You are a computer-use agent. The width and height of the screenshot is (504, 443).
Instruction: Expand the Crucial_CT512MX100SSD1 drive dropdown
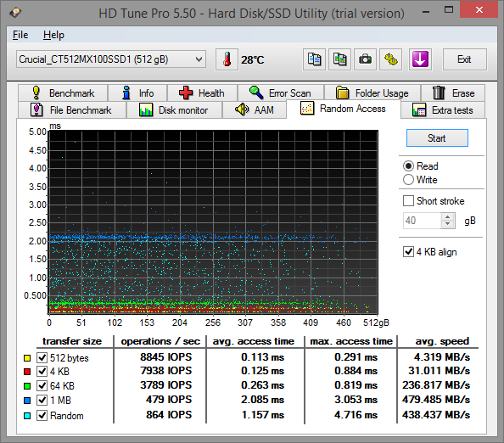pyautogui.click(x=199, y=59)
